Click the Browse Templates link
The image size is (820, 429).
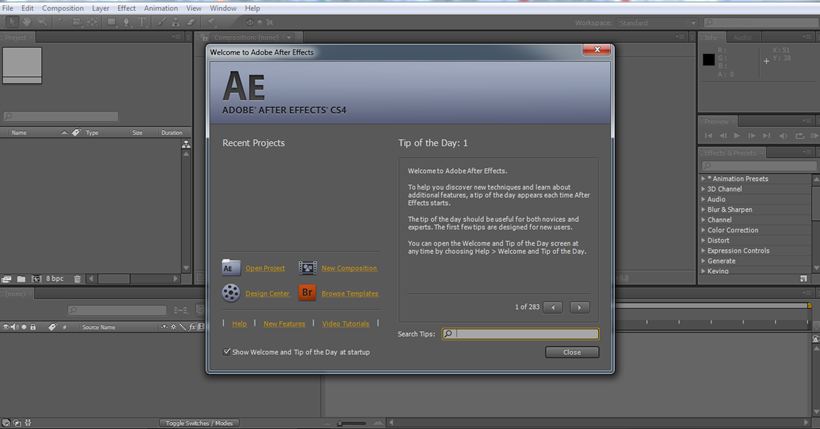pyautogui.click(x=350, y=293)
